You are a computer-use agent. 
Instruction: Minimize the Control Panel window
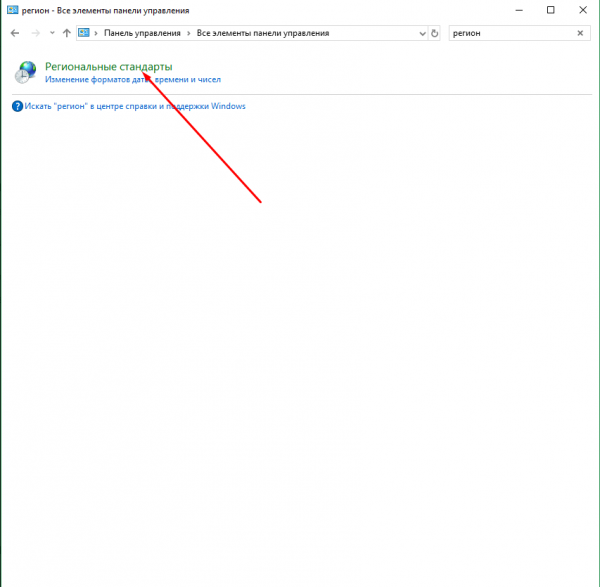coord(519,10)
